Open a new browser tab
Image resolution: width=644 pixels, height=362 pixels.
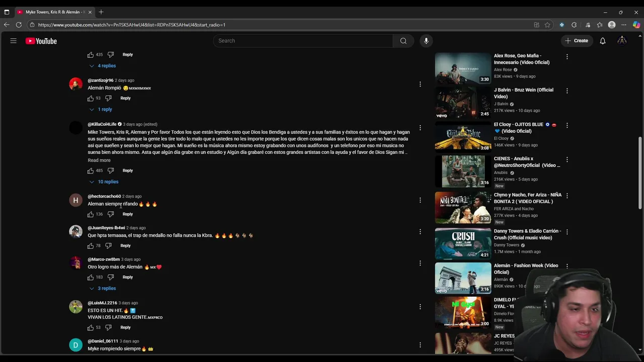pyautogui.click(x=101, y=12)
